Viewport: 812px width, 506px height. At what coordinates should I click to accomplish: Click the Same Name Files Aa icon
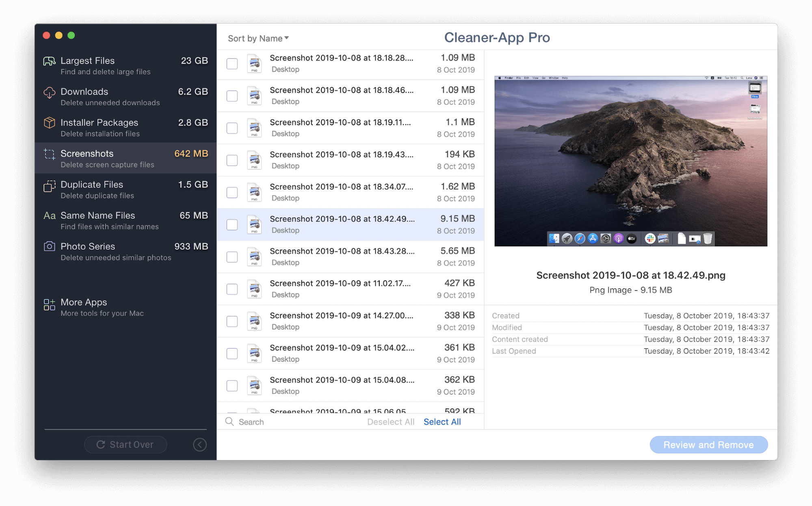click(x=49, y=216)
